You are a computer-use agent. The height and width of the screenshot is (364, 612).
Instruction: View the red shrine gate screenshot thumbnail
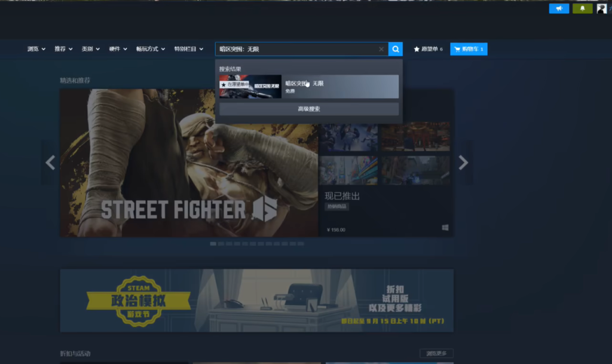pos(415,137)
